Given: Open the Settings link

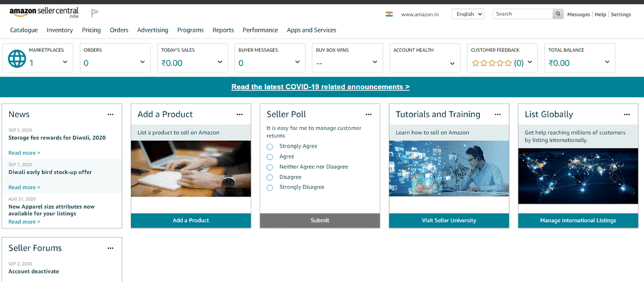Looking at the screenshot, I should coord(620,14).
